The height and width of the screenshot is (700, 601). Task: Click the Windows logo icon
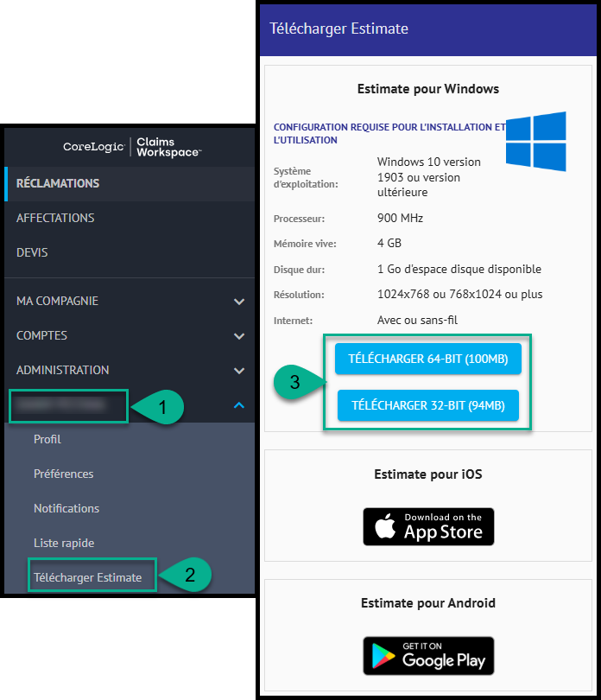click(x=536, y=141)
